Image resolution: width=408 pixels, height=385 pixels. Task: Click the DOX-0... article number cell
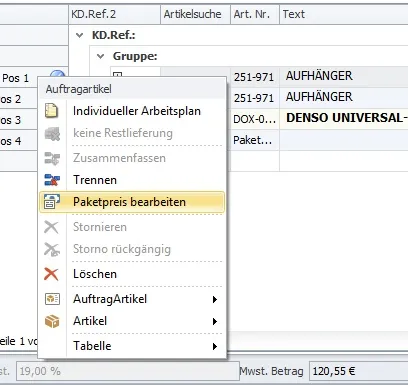click(255, 119)
